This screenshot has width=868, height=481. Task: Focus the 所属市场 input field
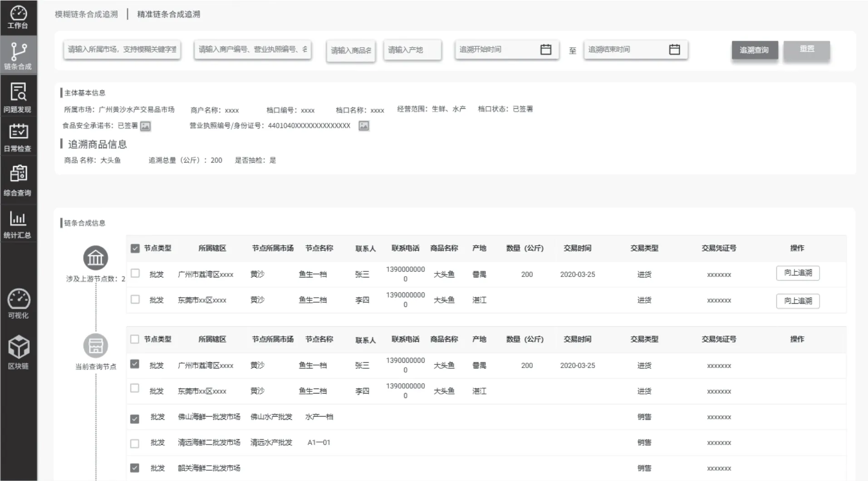point(122,49)
